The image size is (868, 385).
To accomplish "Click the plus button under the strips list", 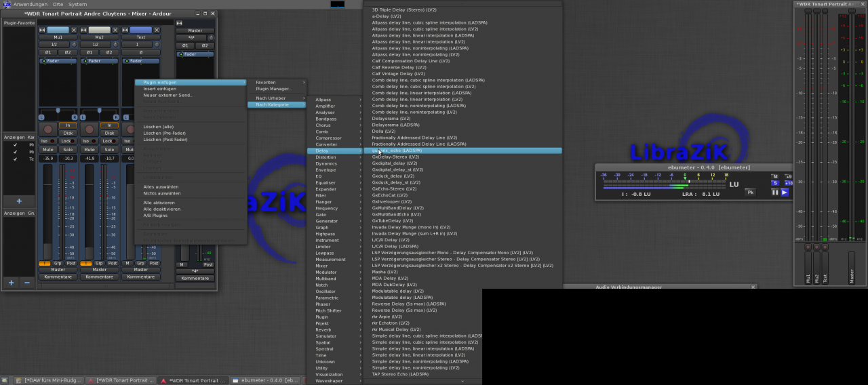I will pyautogui.click(x=19, y=201).
